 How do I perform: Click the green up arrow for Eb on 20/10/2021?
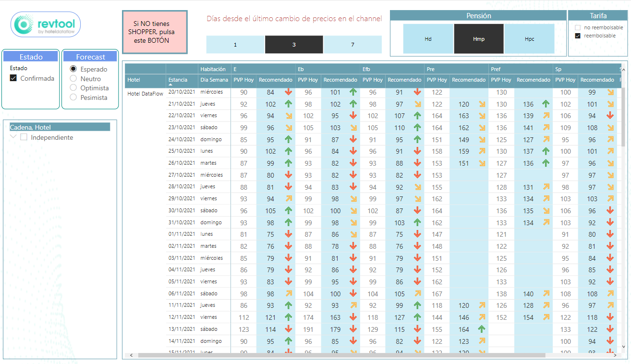(353, 92)
